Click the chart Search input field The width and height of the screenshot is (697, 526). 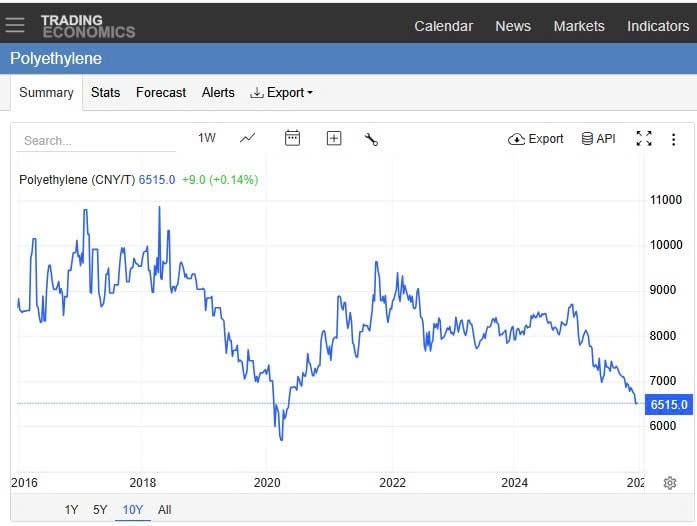click(95, 141)
